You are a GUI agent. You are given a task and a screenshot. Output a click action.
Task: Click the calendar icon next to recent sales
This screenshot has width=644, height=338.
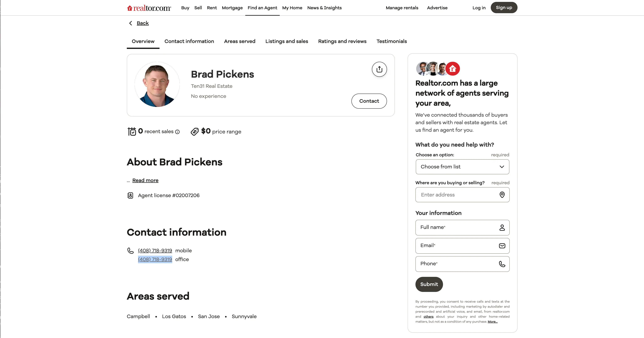132,131
